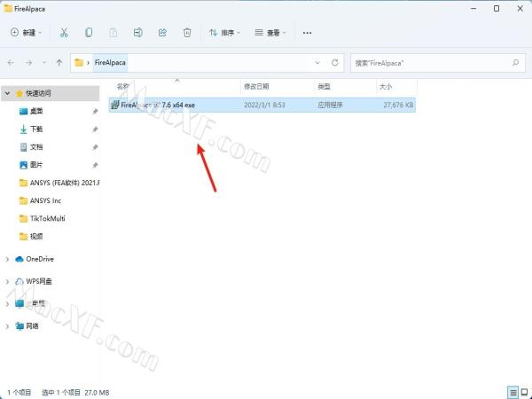Expand the This PC node

click(7, 303)
